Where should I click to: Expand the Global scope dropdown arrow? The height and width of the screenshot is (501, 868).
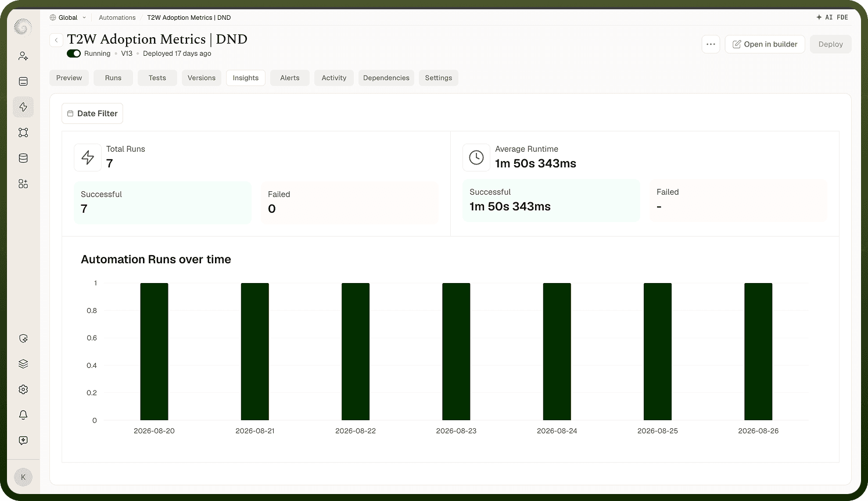point(84,17)
